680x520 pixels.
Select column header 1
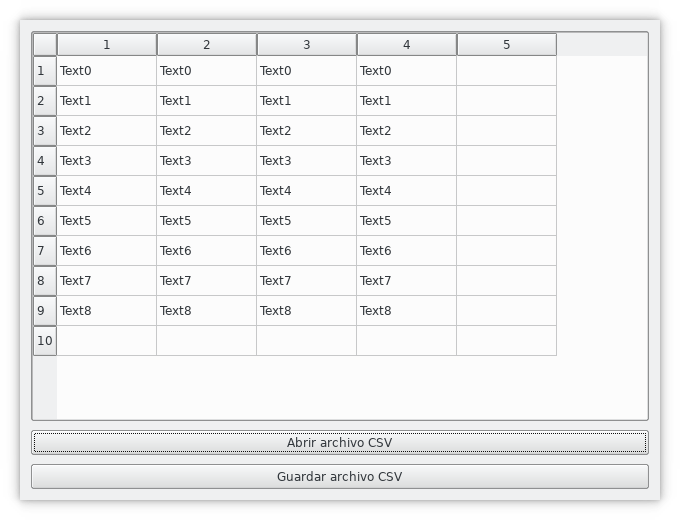click(x=107, y=45)
